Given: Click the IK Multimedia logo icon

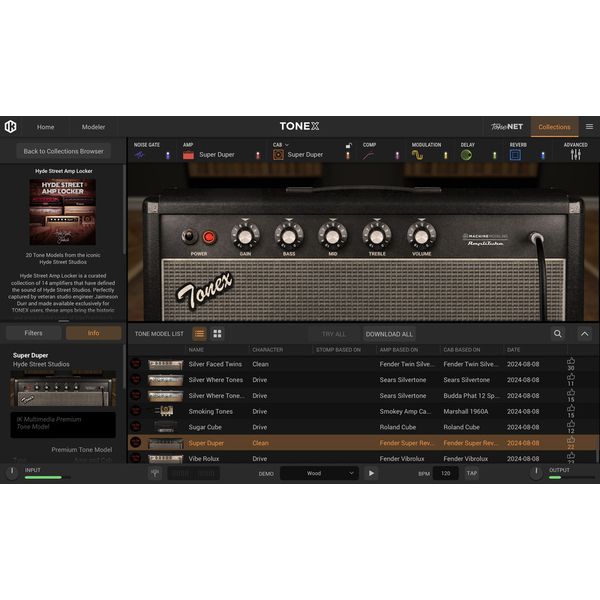Looking at the screenshot, I should 11,127.
